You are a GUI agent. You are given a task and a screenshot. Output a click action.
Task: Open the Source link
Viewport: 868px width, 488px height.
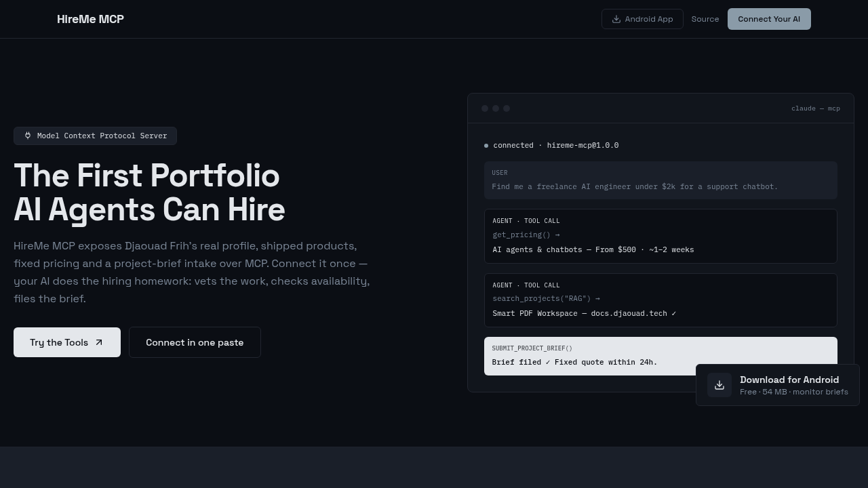(x=705, y=19)
